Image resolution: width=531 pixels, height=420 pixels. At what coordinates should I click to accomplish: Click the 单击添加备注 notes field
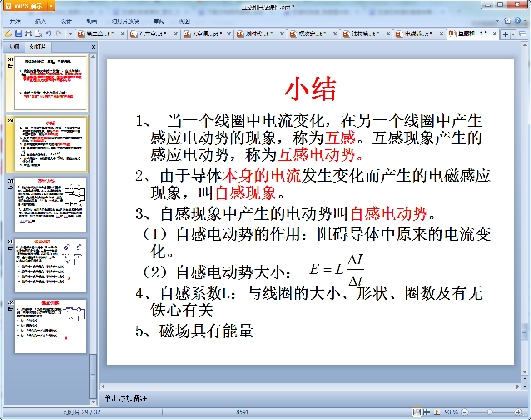pyautogui.click(x=314, y=398)
